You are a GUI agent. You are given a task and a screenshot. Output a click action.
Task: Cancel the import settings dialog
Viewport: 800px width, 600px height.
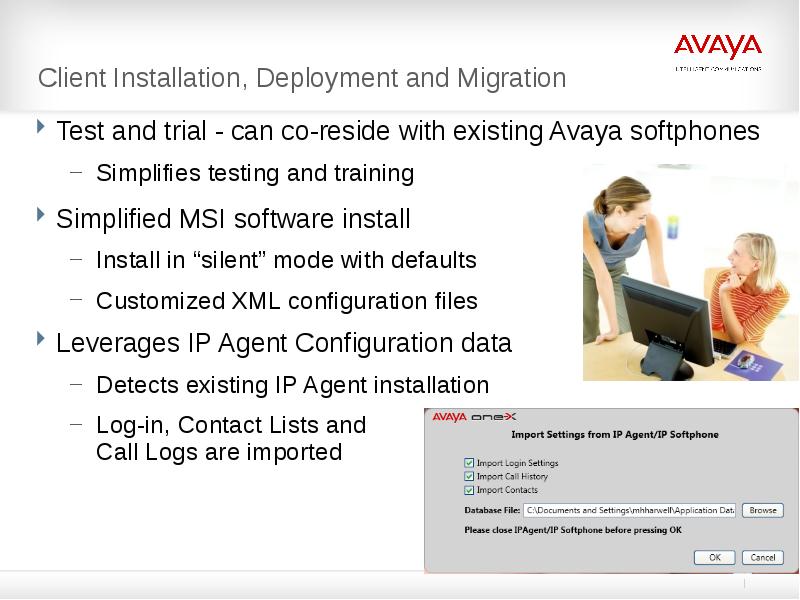[x=762, y=557]
